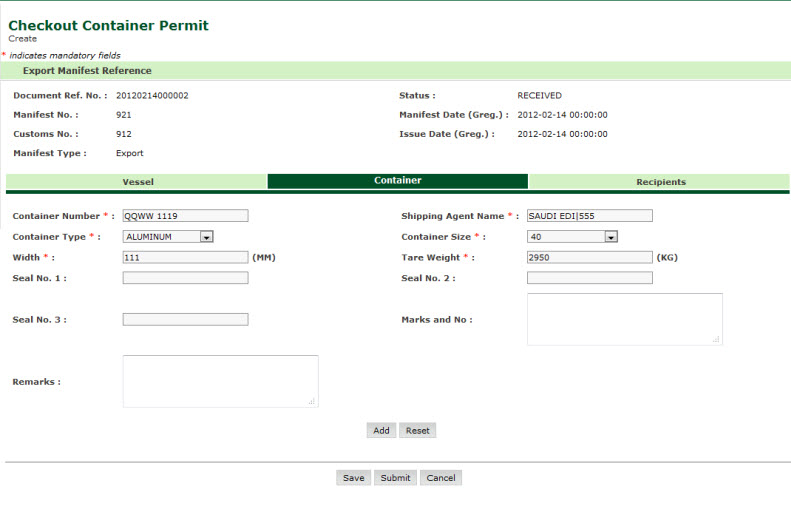Click the Reset button

click(x=417, y=431)
